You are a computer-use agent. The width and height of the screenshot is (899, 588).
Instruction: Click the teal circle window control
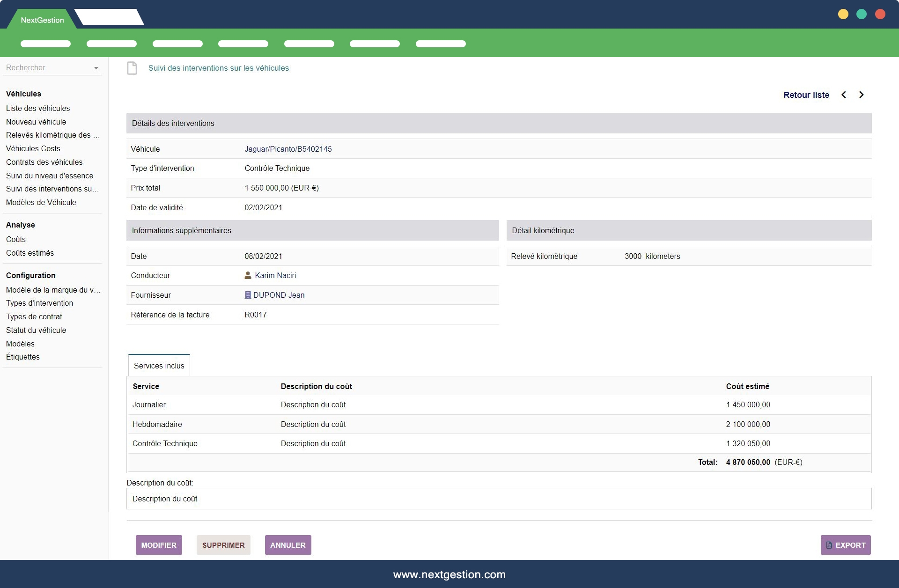point(862,15)
